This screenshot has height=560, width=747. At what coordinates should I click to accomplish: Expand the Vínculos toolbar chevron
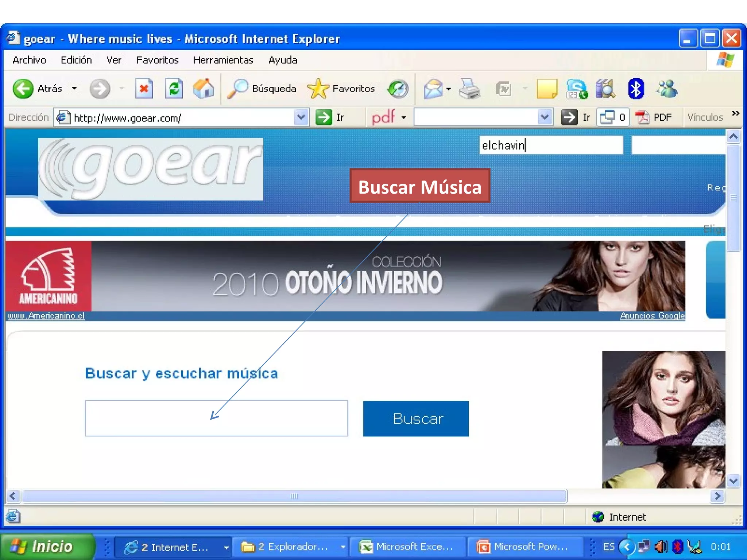[736, 113]
